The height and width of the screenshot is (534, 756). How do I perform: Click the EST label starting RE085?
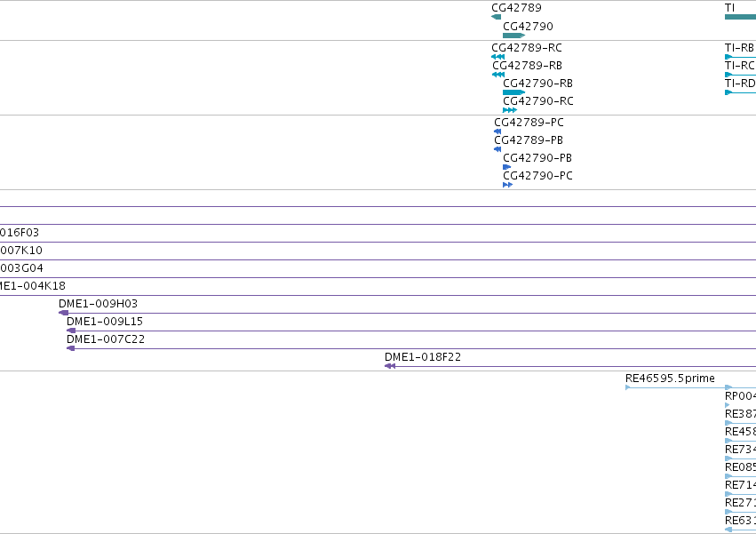click(x=740, y=468)
